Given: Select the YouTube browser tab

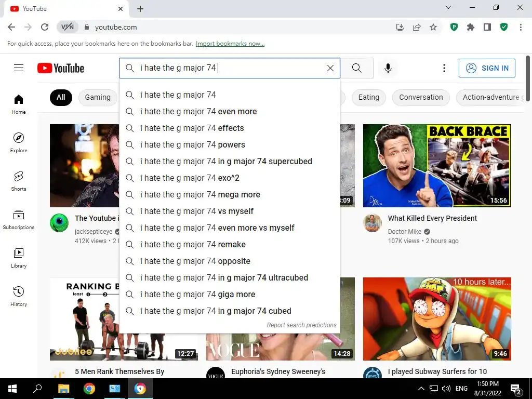Looking at the screenshot, I should (66, 9).
